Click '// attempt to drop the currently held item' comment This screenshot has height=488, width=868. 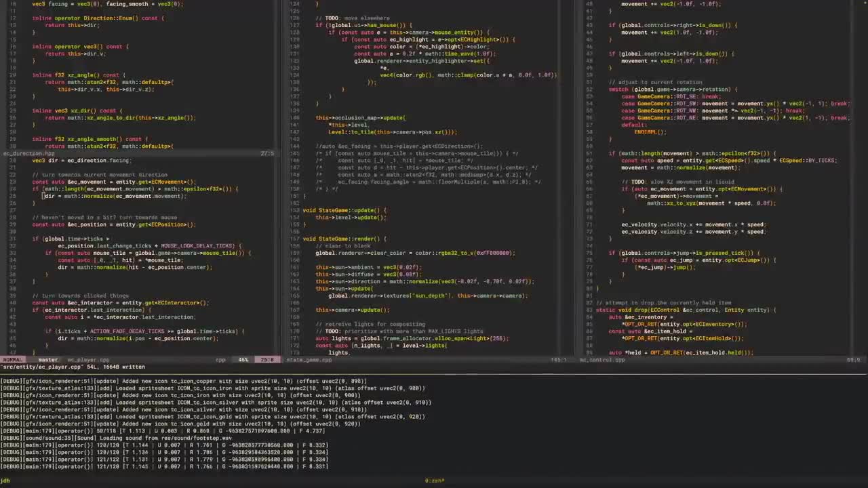(664, 303)
